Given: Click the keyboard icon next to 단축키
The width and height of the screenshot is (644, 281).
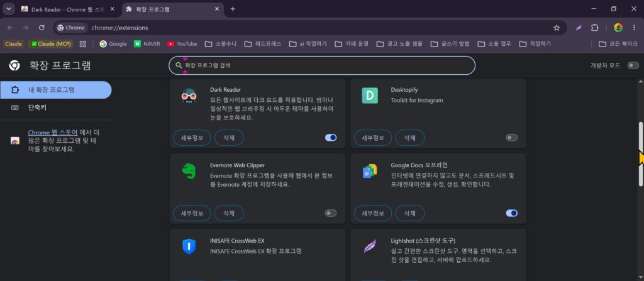Looking at the screenshot, I should (15, 107).
